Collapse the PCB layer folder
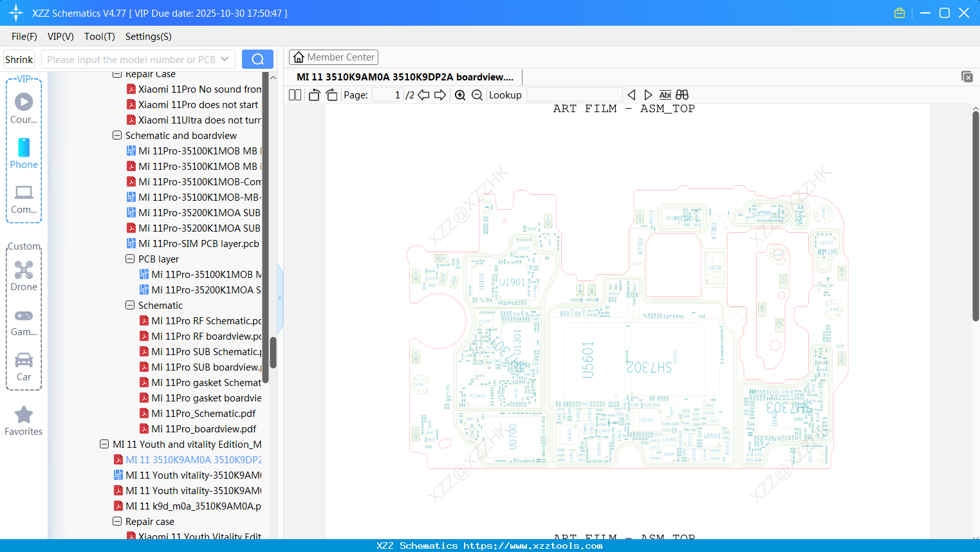The image size is (980, 552). coord(129,259)
